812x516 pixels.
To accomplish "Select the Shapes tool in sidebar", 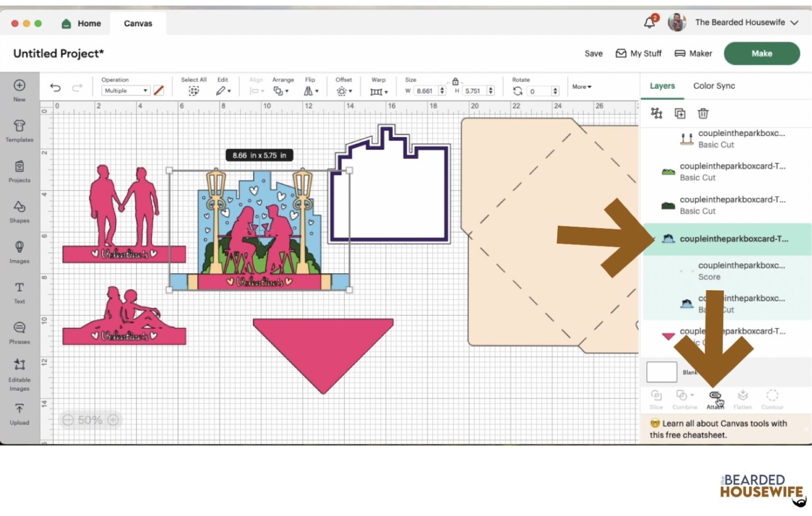I will pos(20,211).
